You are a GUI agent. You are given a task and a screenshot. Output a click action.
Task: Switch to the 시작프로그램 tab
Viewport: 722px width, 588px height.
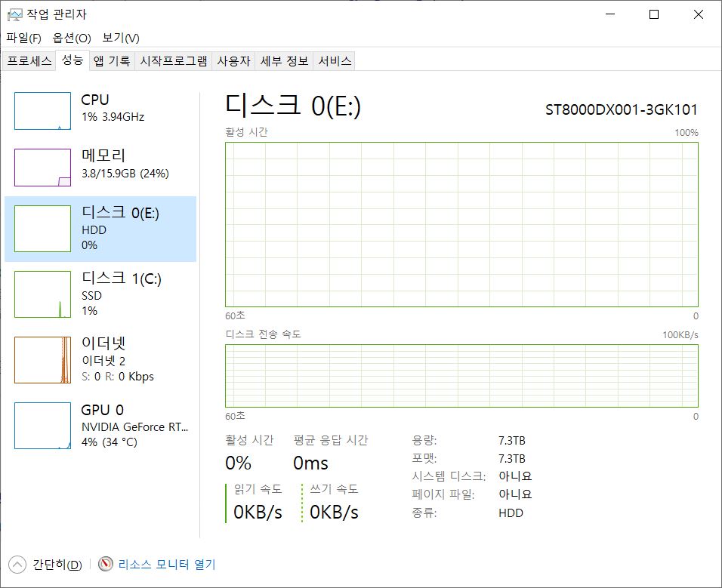[x=174, y=61]
